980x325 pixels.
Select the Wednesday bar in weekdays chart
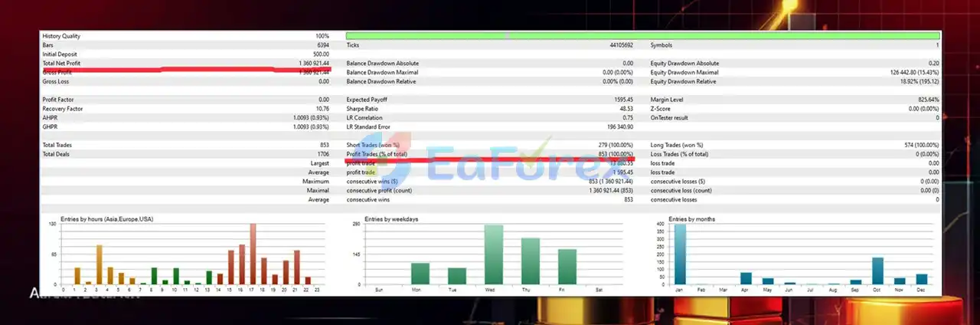494,254
